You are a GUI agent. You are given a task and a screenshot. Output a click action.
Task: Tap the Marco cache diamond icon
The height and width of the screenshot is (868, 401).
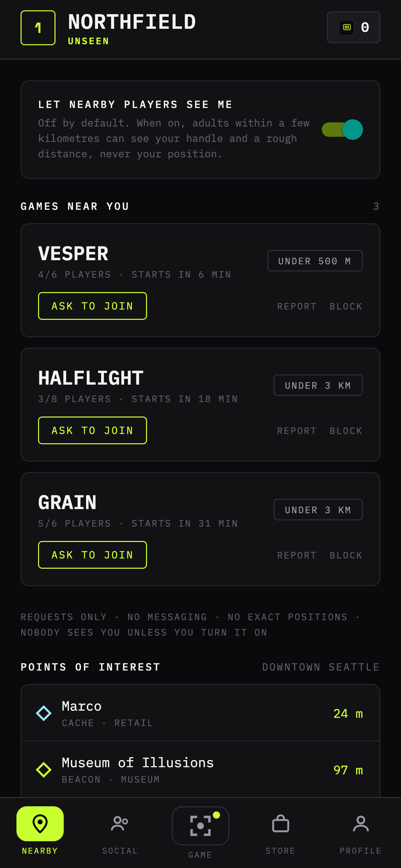point(44,713)
